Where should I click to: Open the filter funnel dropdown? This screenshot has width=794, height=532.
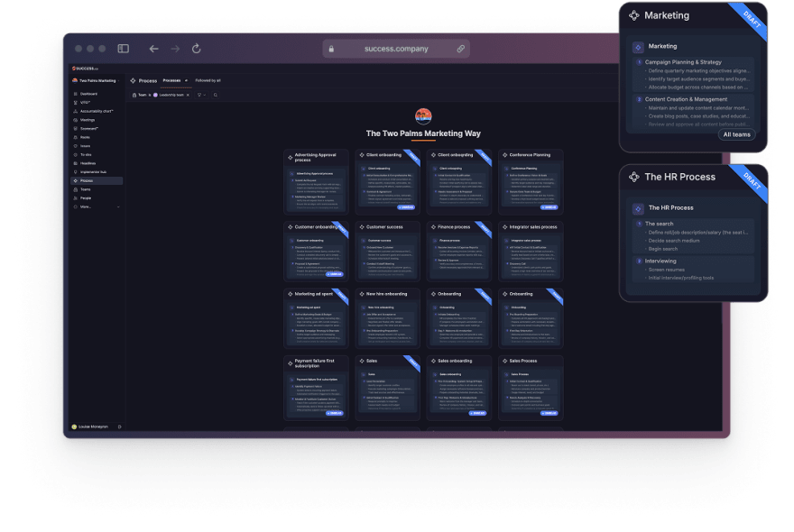(201, 96)
